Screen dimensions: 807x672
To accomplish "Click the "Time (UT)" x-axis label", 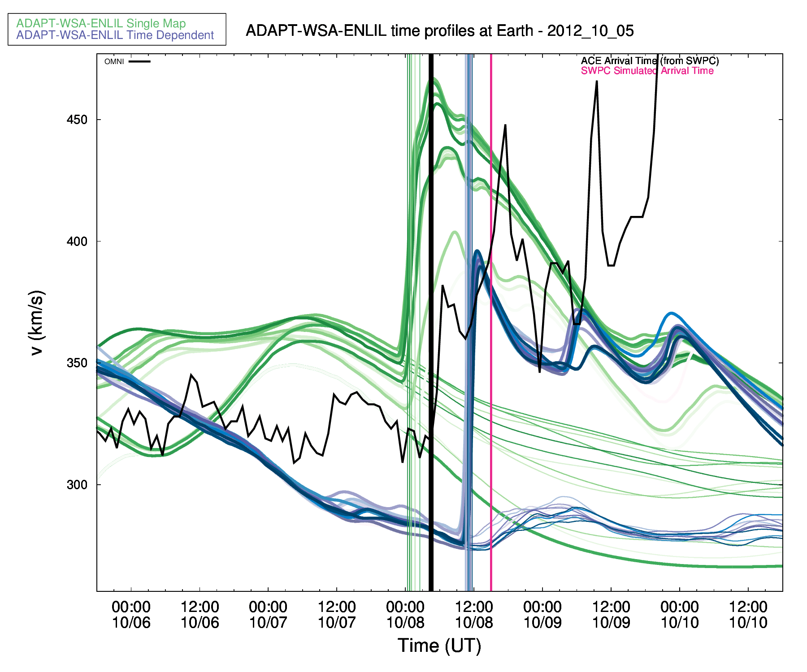I will (439, 646).
